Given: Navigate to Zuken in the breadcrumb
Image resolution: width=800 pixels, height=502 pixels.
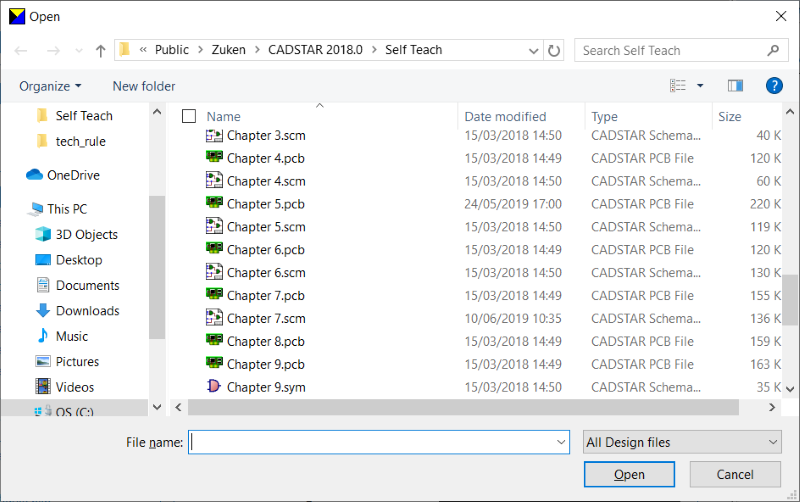Looking at the screenshot, I should click(x=229, y=50).
